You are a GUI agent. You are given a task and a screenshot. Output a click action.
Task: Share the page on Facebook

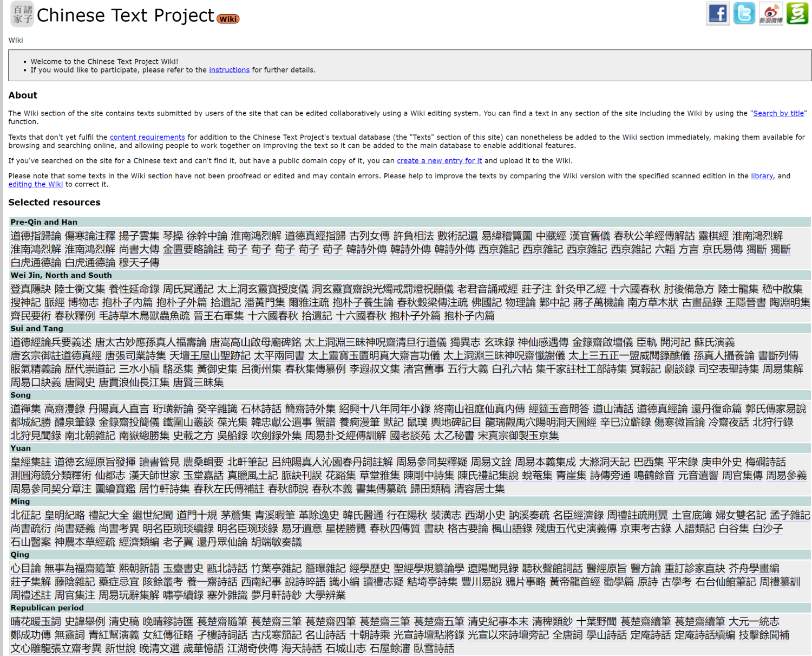[x=717, y=14]
